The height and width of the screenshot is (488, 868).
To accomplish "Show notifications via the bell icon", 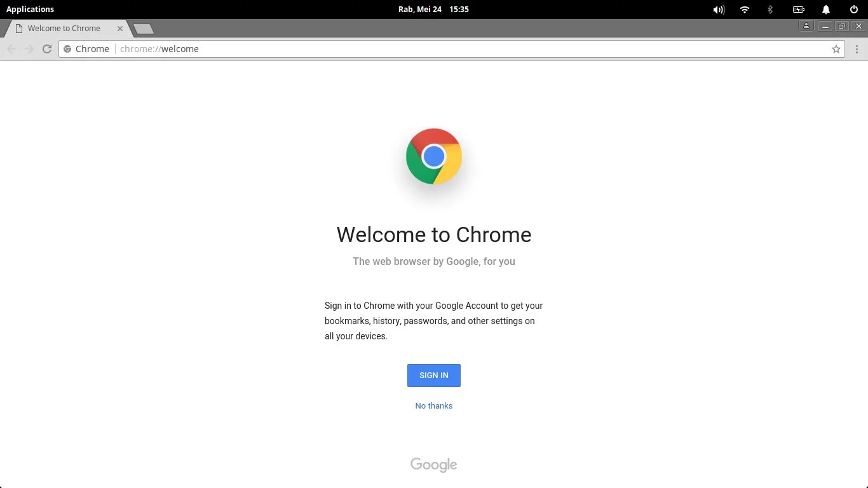I will click(x=826, y=10).
